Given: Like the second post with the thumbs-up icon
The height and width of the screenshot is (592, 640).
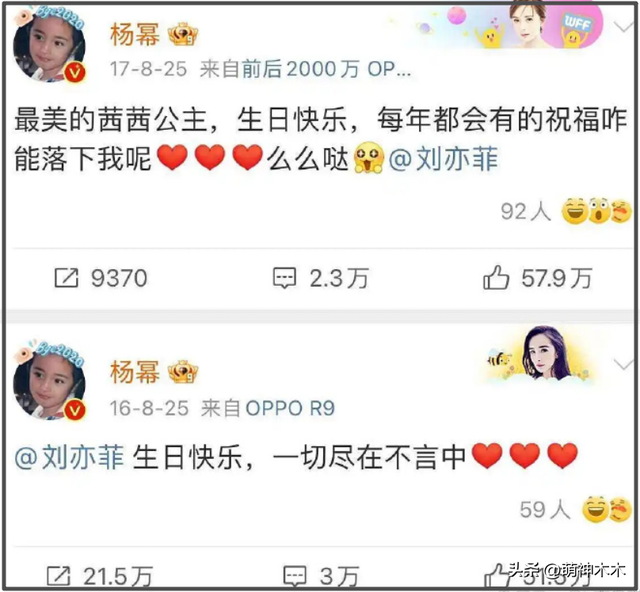Looking at the screenshot, I should coord(496,576).
